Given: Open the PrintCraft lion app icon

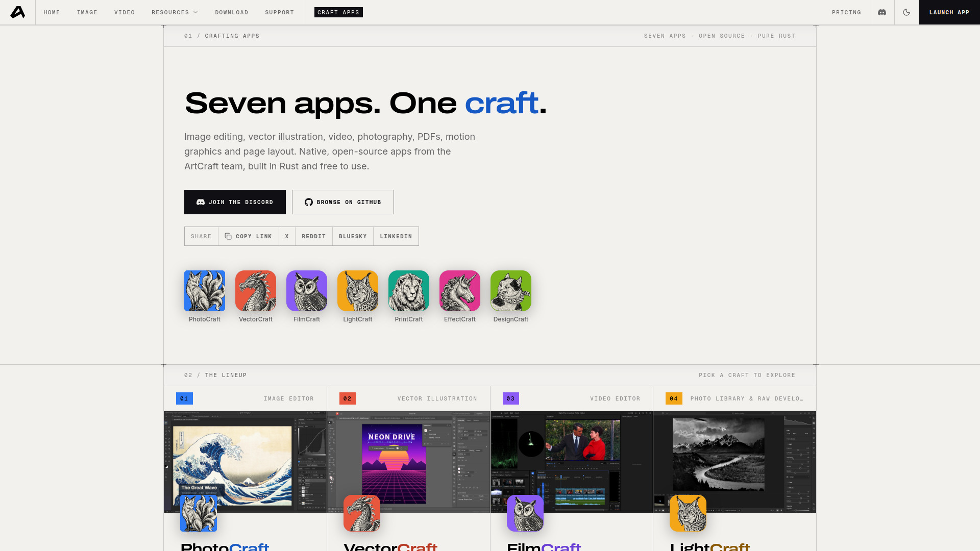Looking at the screenshot, I should point(409,291).
